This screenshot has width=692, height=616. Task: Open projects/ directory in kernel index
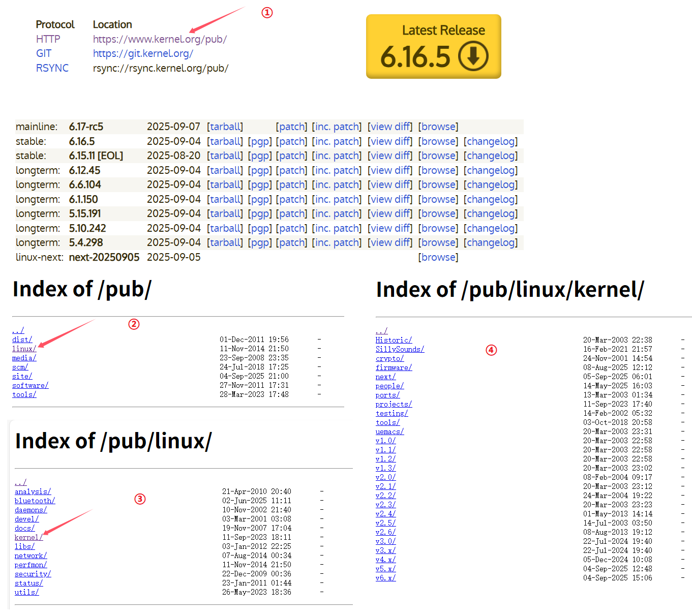pyautogui.click(x=394, y=404)
